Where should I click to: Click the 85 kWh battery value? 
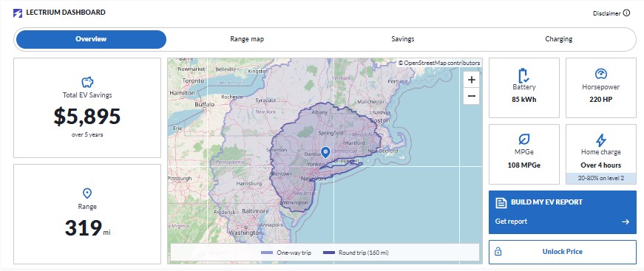pos(523,100)
